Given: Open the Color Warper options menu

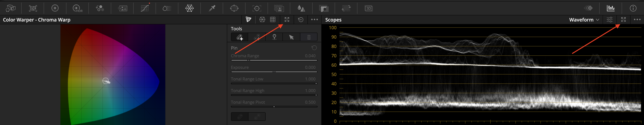Looking at the screenshot, I should point(315,19).
